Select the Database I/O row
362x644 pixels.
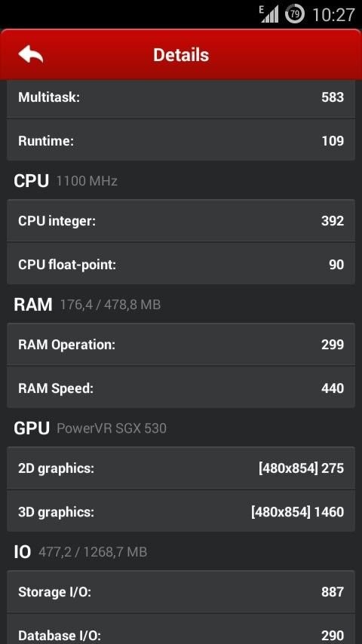(x=181, y=629)
